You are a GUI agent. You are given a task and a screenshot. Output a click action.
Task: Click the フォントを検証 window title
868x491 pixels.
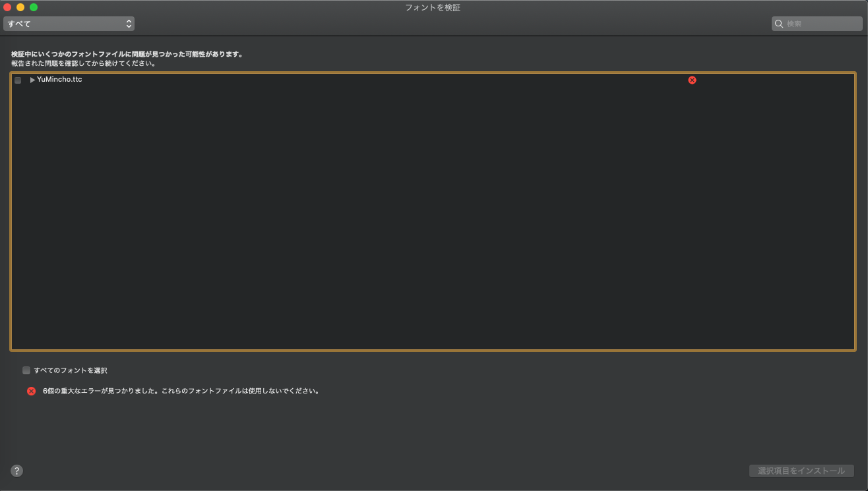433,7
